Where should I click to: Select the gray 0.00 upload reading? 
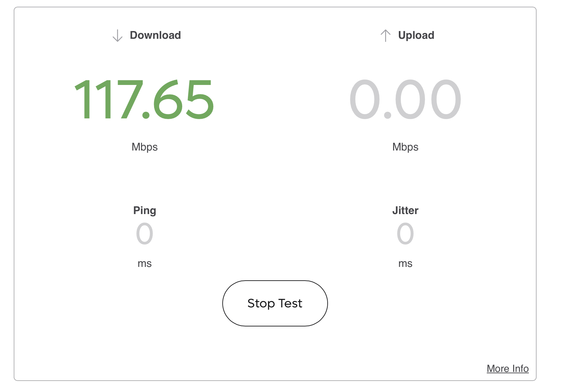(405, 99)
